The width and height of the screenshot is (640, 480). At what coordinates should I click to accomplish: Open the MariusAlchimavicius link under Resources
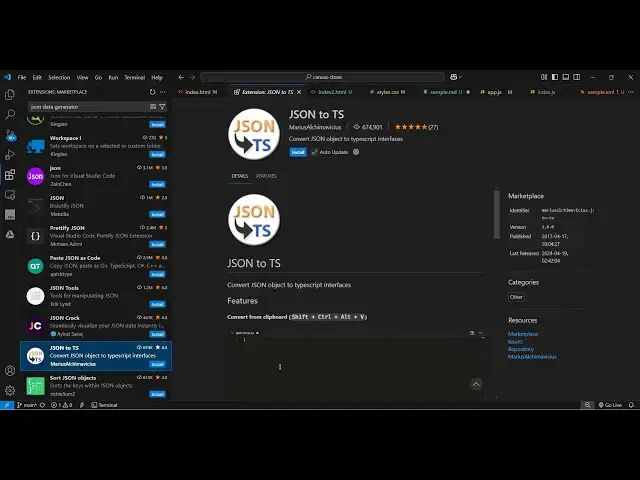tap(532, 356)
